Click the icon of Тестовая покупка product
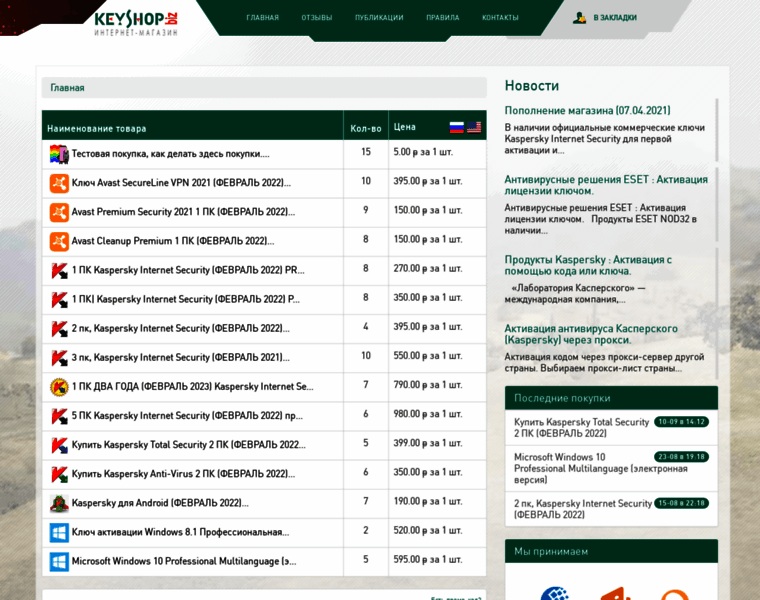This screenshot has width=760, height=600. click(x=59, y=154)
